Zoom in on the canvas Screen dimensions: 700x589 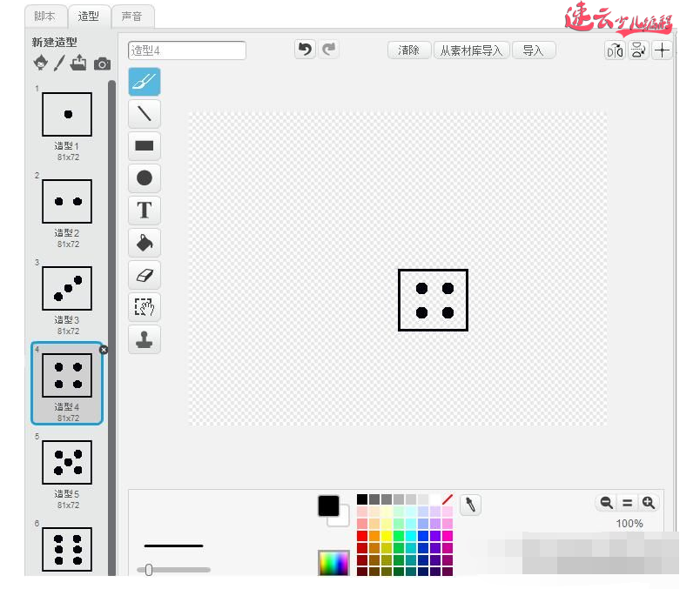[648, 503]
